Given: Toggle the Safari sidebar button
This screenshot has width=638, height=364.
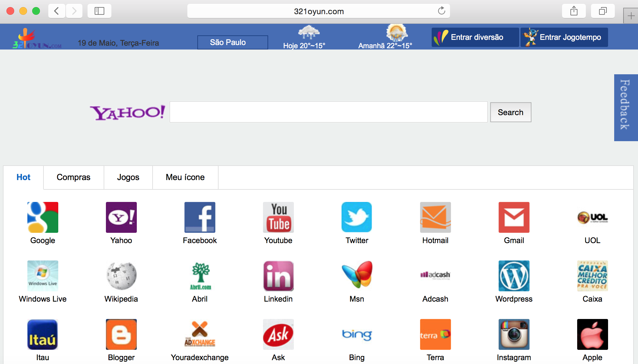Looking at the screenshot, I should point(99,11).
